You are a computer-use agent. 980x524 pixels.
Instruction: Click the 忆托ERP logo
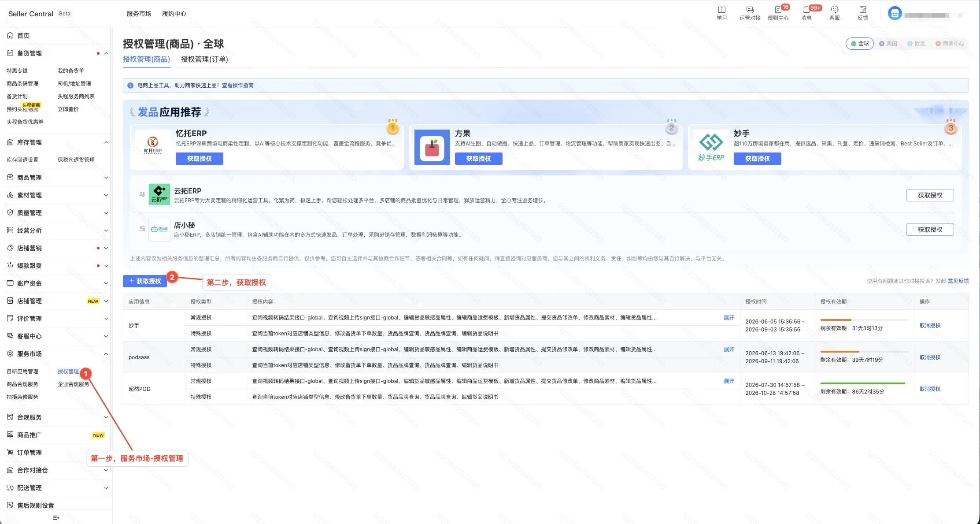pos(153,146)
